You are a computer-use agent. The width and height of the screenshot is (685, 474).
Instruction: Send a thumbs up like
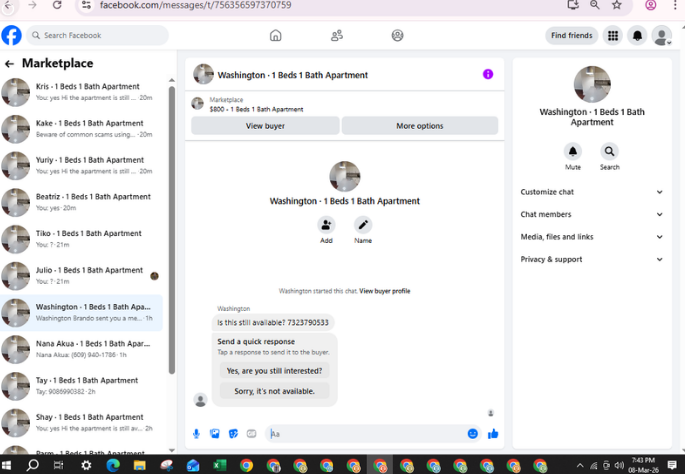493,433
